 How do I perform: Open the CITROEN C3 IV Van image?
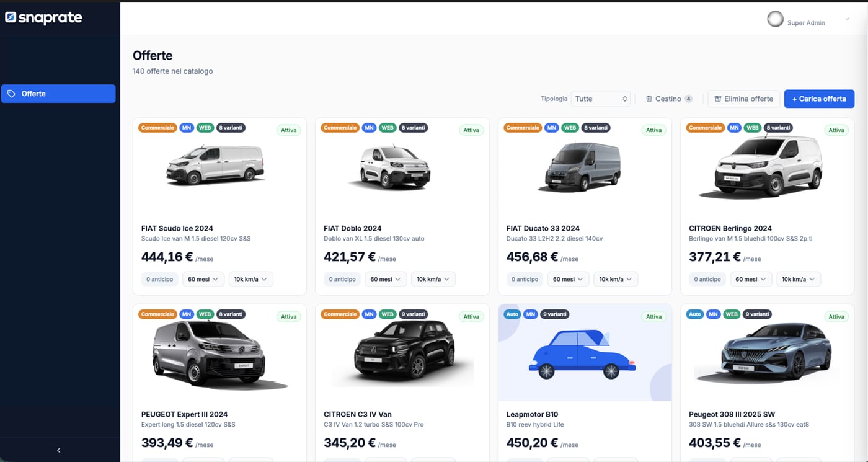click(x=403, y=353)
